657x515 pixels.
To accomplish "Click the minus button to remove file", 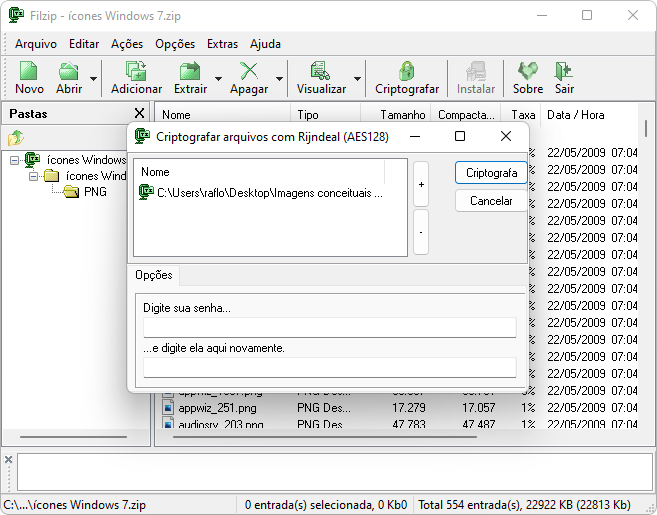I will click(421, 232).
